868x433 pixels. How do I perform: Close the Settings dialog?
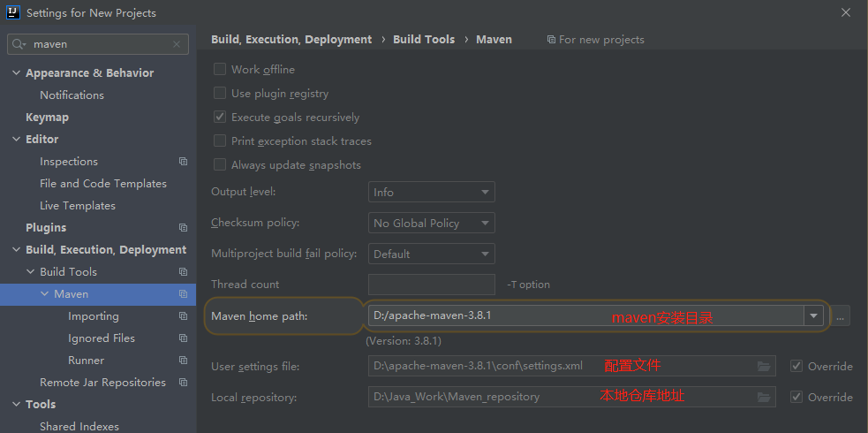tap(846, 12)
